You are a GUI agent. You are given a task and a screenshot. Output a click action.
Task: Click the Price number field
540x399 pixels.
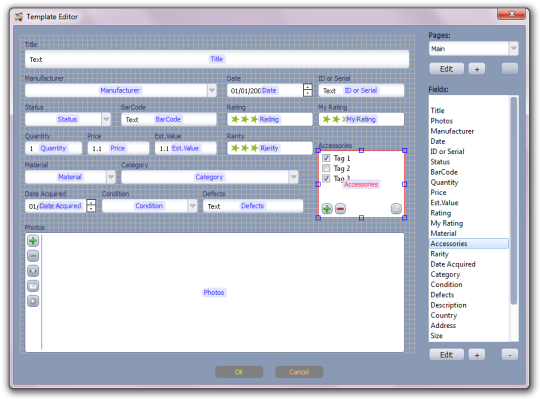118,148
